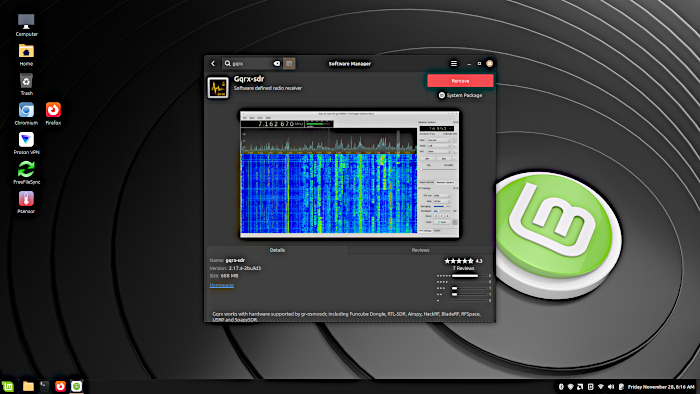The image size is (700, 394).
Task: Open the Files manager from the taskbar
Action: pos(28,386)
